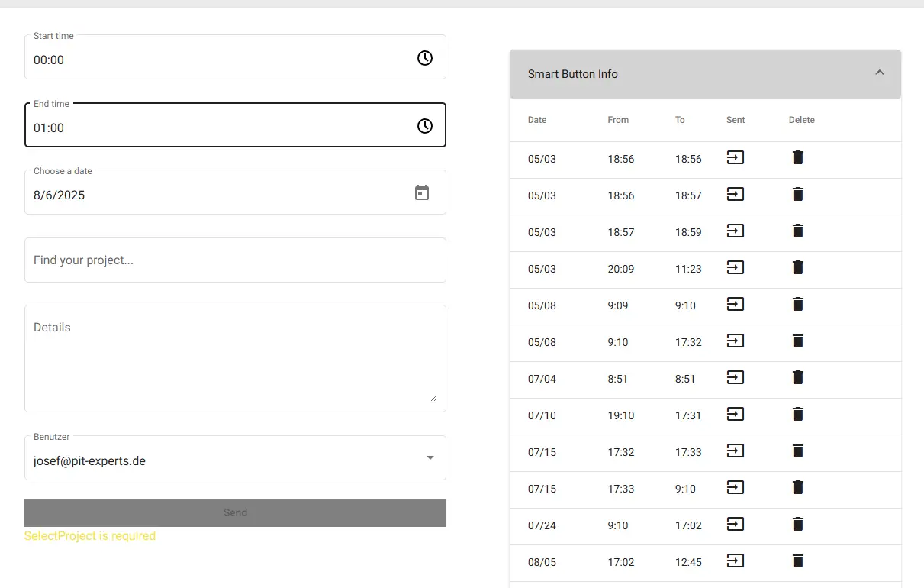The height and width of the screenshot is (588, 924).
Task: Click the Choose a date field
Action: (214, 195)
